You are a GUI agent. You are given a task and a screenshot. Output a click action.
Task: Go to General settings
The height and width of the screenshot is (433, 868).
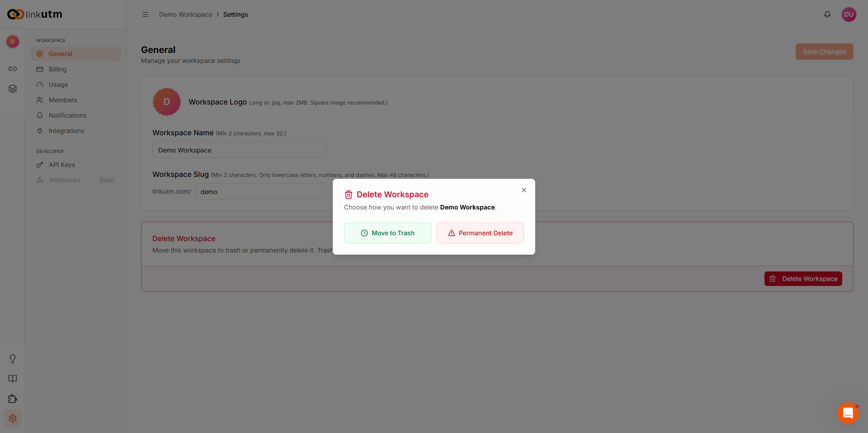(x=76, y=54)
